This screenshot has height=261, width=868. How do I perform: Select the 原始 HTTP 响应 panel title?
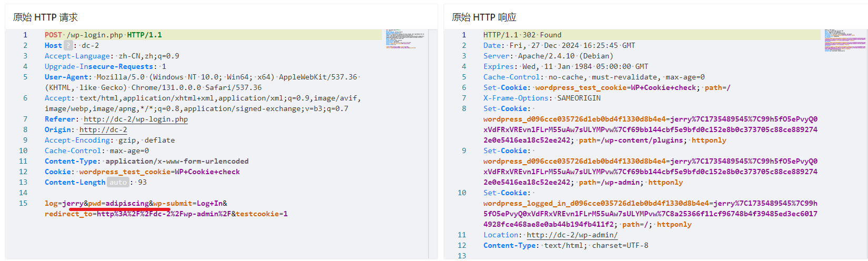click(x=484, y=17)
